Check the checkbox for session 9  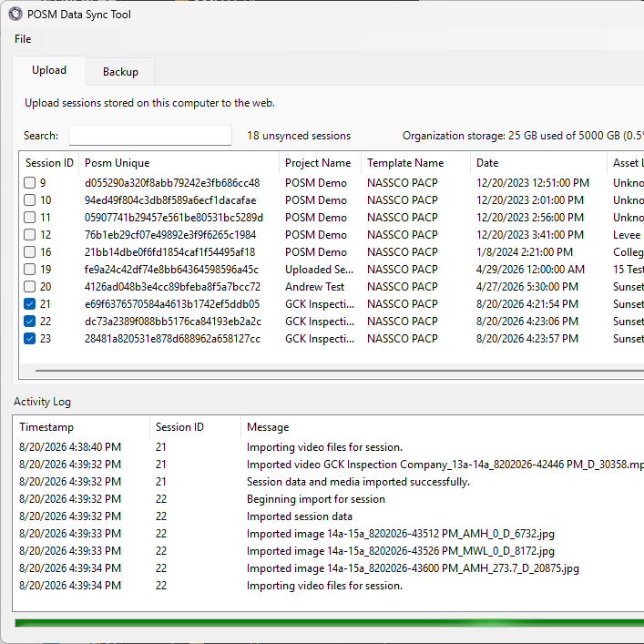[x=29, y=183]
